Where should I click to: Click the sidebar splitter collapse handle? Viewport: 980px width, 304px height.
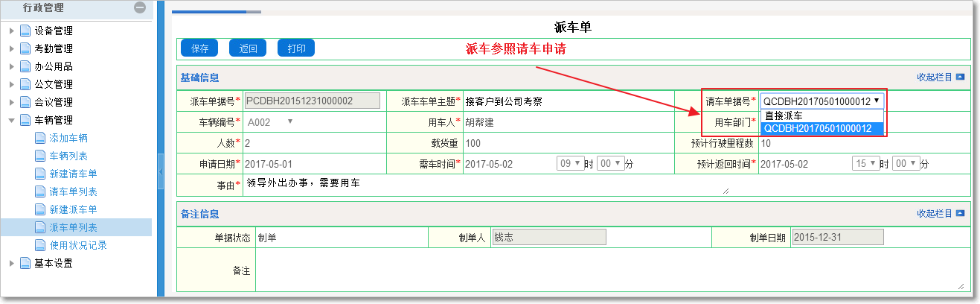pyautogui.click(x=160, y=173)
